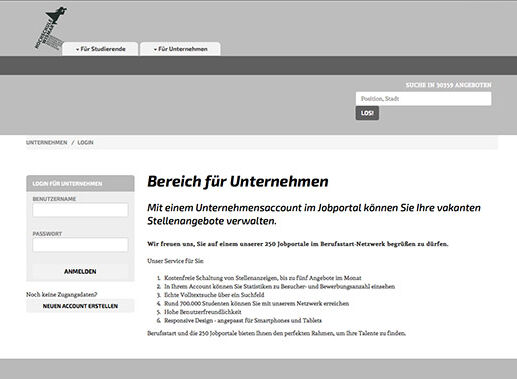The width and height of the screenshot is (517, 379).
Task: Click list item 'Kostenfreie Schaltung von Stellenanzeigen'
Action: point(263,278)
